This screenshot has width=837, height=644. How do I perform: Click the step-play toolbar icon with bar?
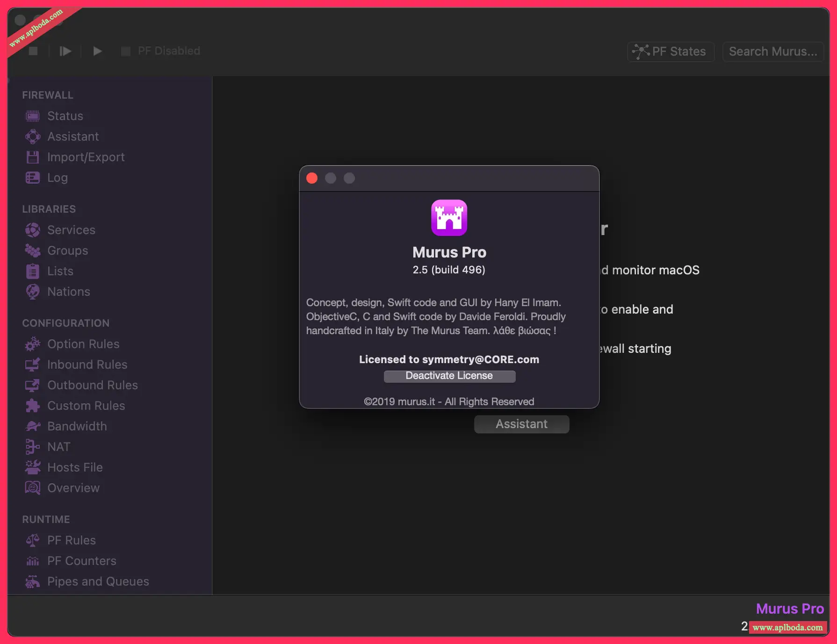(65, 51)
